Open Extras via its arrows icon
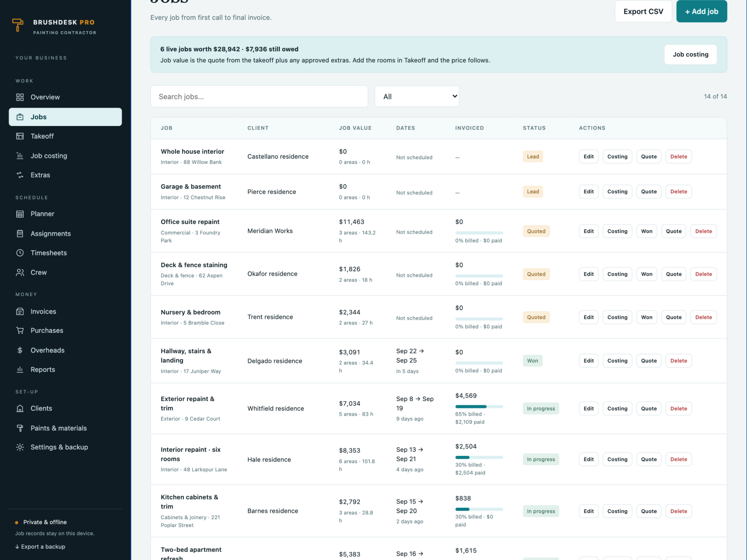This screenshot has width=747, height=560. pyautogui.click(x=20, y=175)
